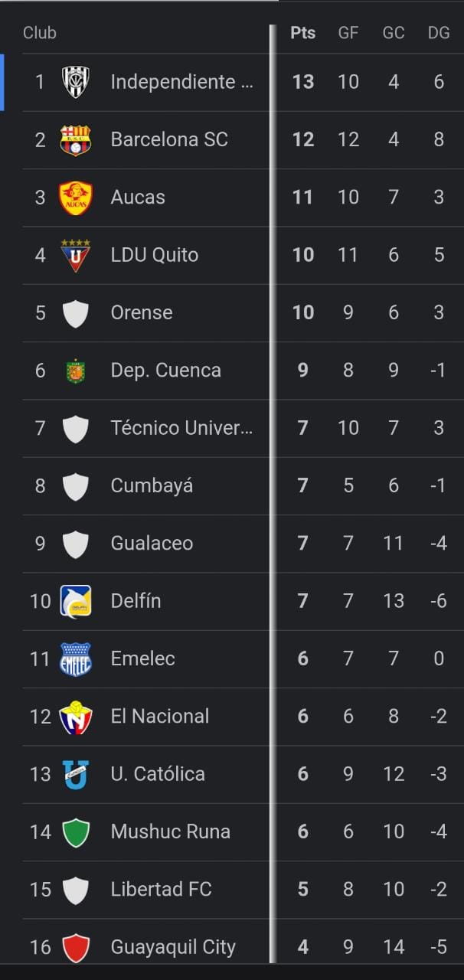Click the Mushuc Runa green badge
The width and height of the screenshot is (464, 980).
pyautogui.click(x=75, y=831)
